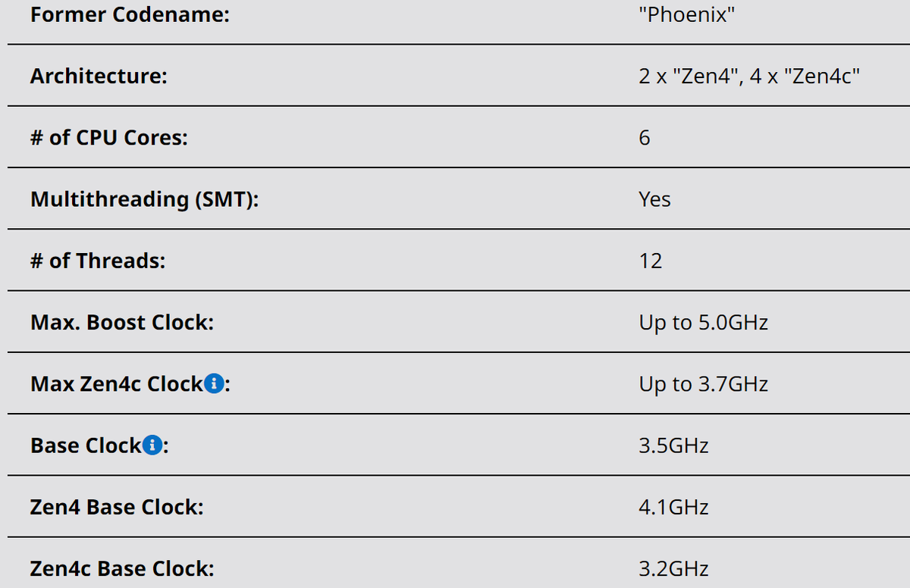Click the "Phoenix" codename value
This screenshot has height=588, width=910.
pos(687,14)
